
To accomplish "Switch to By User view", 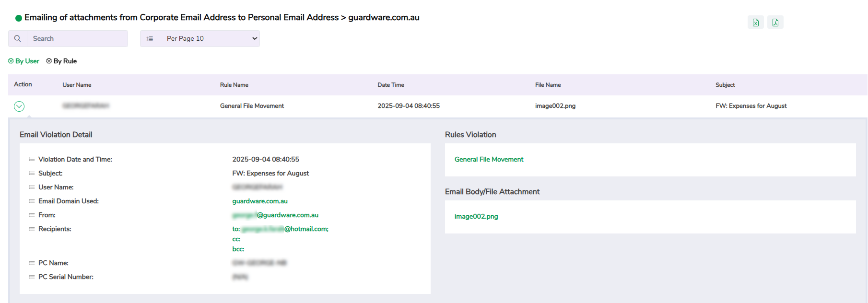I will coord(27,61).
